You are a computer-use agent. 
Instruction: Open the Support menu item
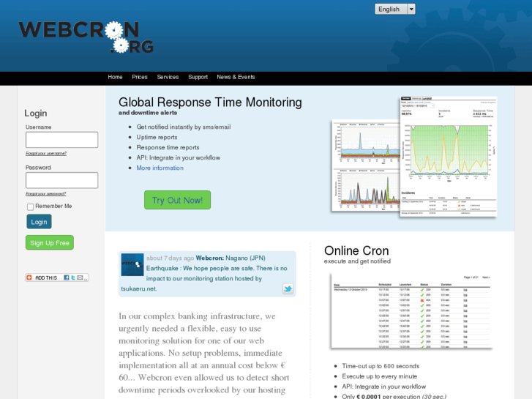[x=198, y=77]
